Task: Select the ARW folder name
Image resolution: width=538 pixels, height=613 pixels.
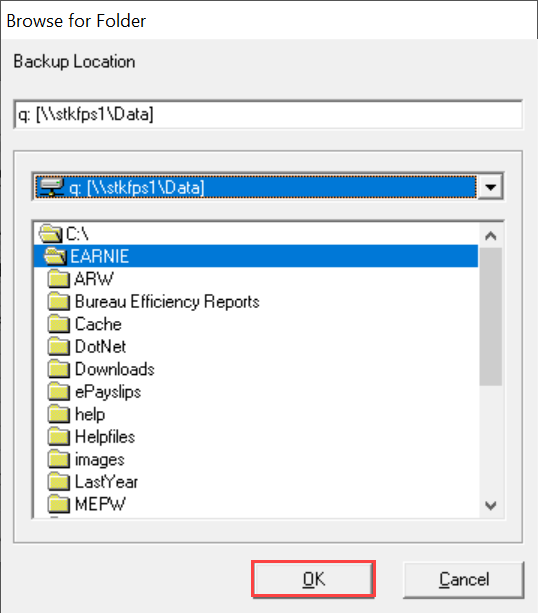Action: coord(94,279)
